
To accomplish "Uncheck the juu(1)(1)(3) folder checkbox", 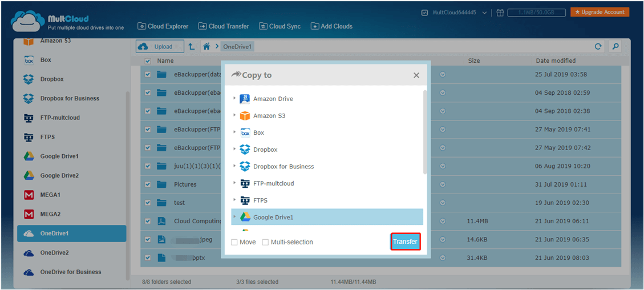I will (148, 166).
